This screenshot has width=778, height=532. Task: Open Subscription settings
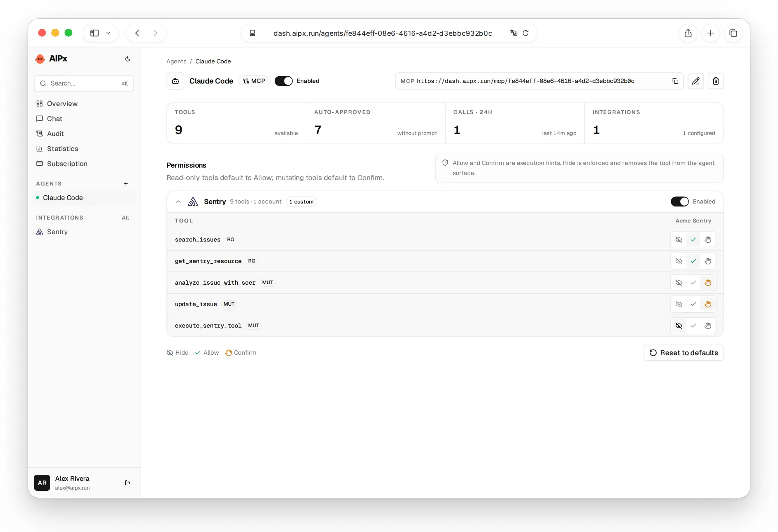pyautogui.click(x=84, y=164)
